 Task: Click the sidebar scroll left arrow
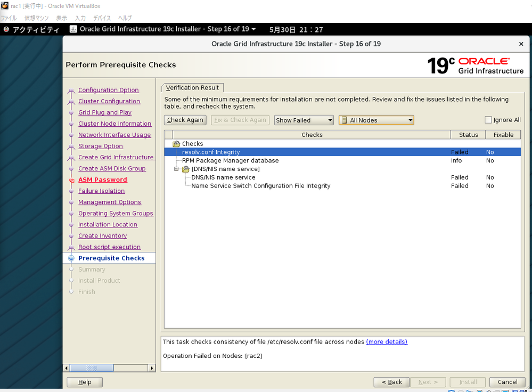tap(67, 368)
